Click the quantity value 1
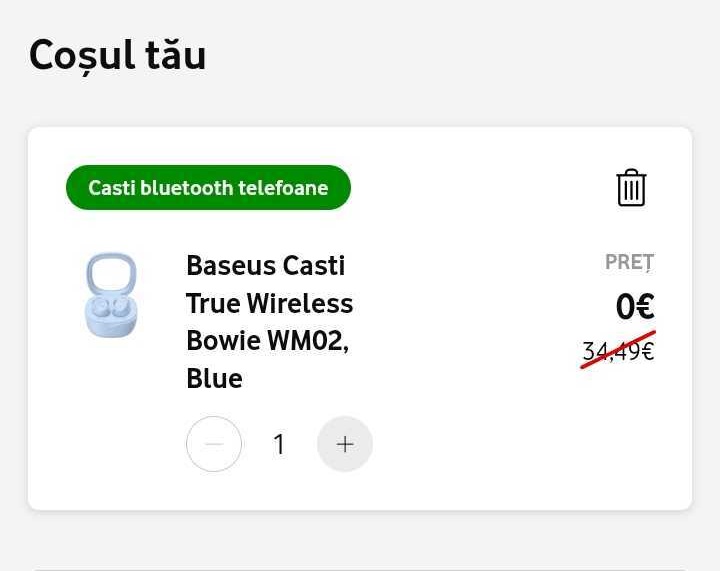Screen dimensions: 720x571 pyautogui.click(x=279, y=444)
